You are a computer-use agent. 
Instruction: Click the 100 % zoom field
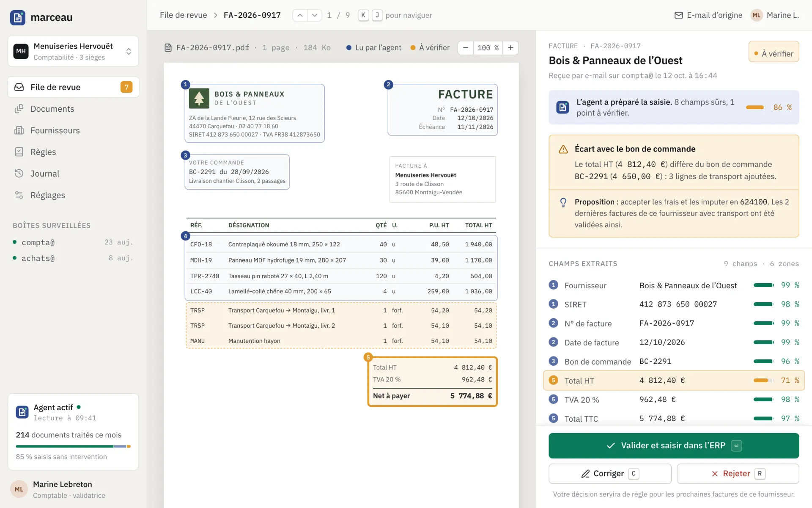tap(488, 48)
